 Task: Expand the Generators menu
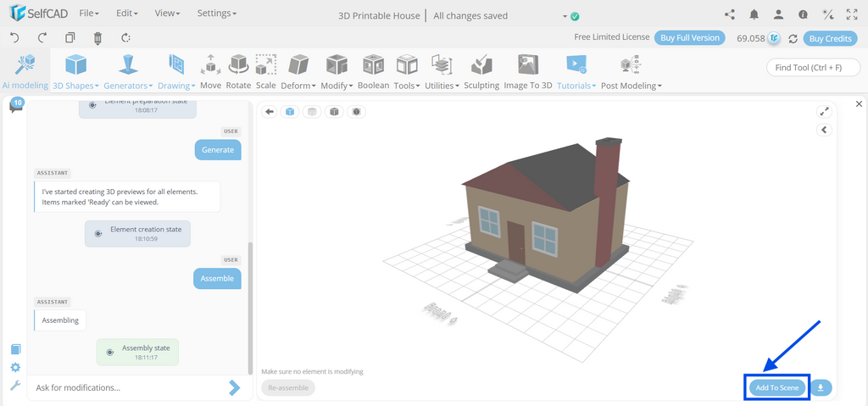pyautogui.click(x=129, y=72)
